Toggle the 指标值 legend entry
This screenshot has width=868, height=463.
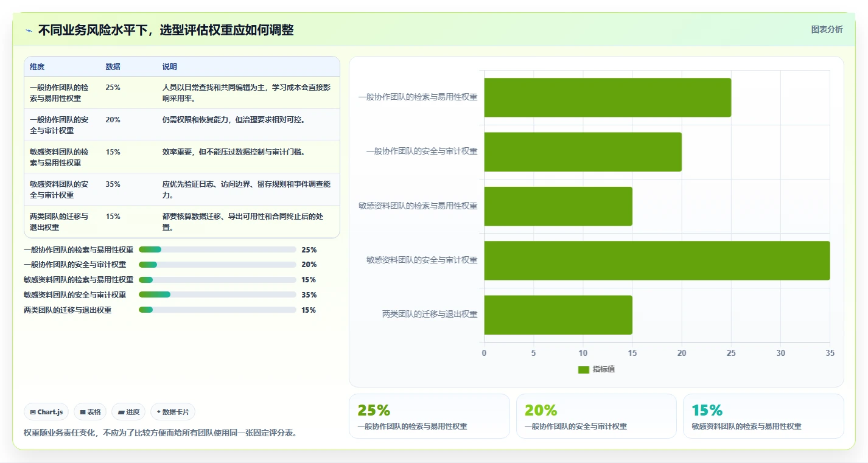[x=597, y=369]
